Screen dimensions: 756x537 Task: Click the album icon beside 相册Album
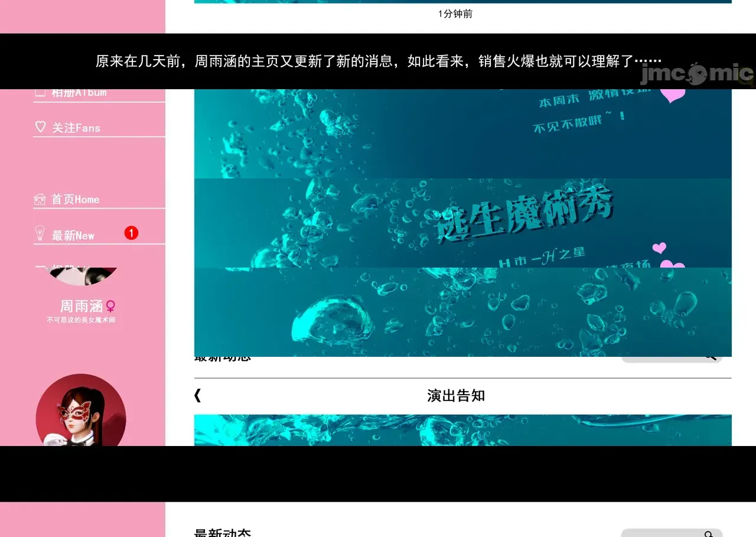point(40,93)
